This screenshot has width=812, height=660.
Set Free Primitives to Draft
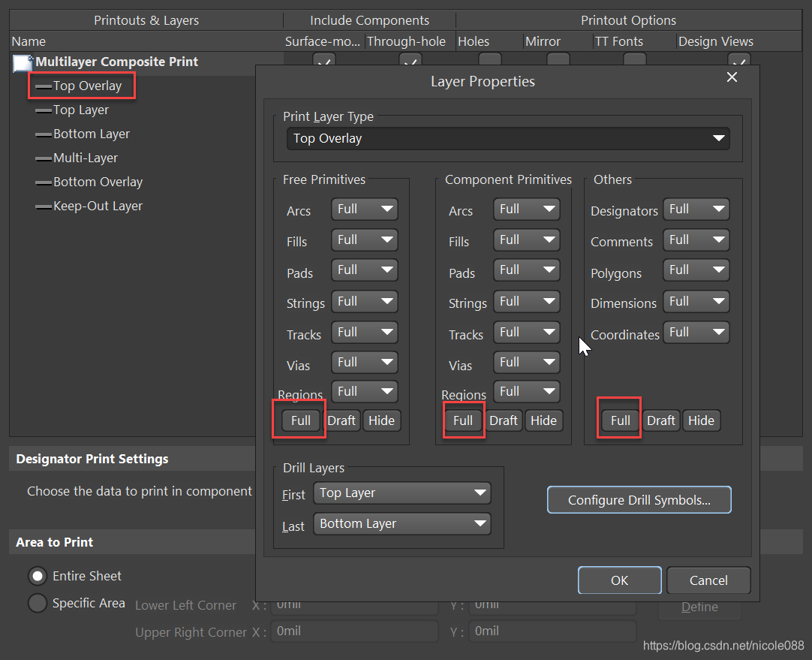[341, 420]
